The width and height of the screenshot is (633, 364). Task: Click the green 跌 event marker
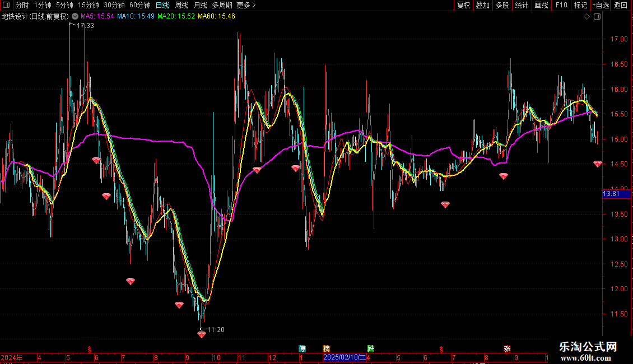pos(370,348)
